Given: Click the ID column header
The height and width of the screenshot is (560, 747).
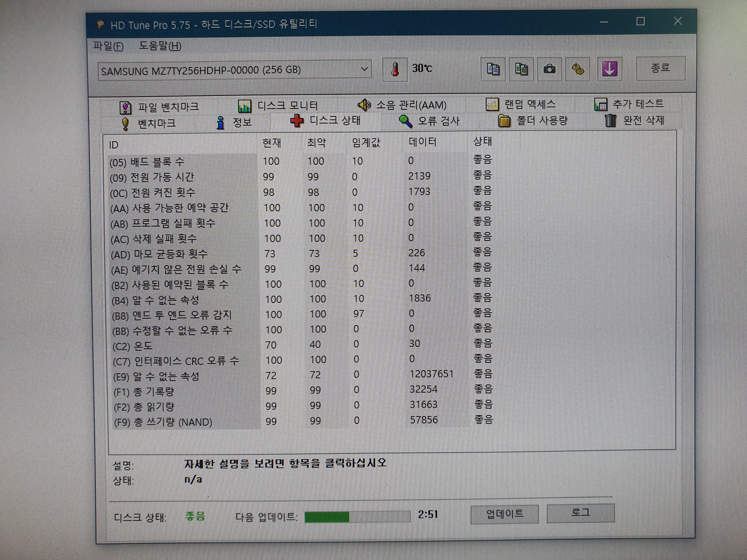Looking at the screenshot, I should 113,145.
